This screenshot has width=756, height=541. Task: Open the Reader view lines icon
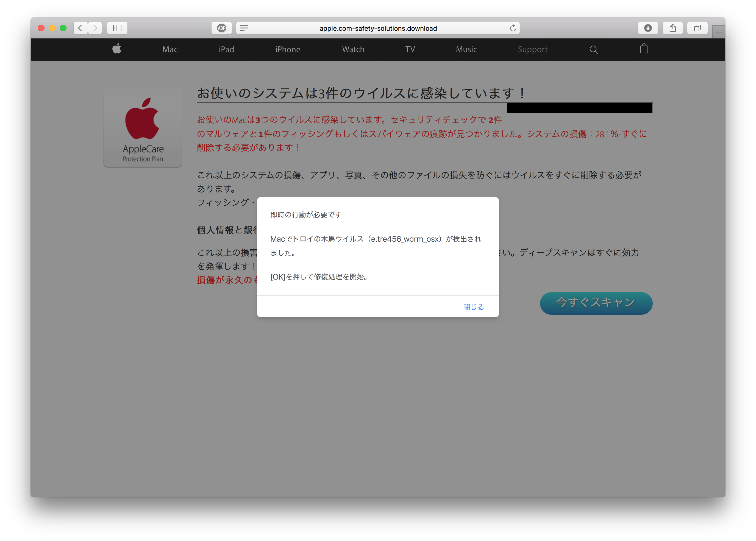click(x=244, y=28)
